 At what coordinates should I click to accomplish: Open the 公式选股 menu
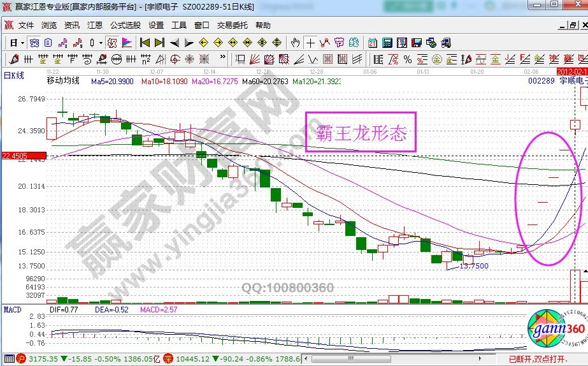(x=125, y=26)
